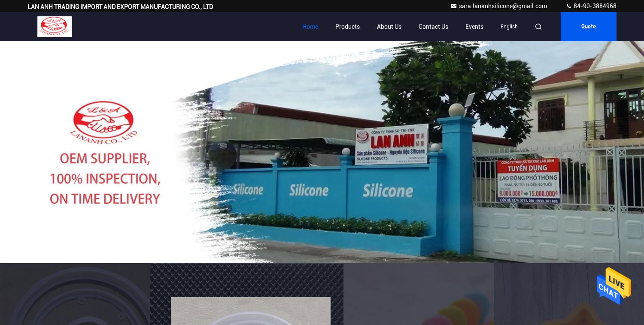Click the 84-90-3884968 phone number
Screen dimensions: 644x325
tap(595, 6)
